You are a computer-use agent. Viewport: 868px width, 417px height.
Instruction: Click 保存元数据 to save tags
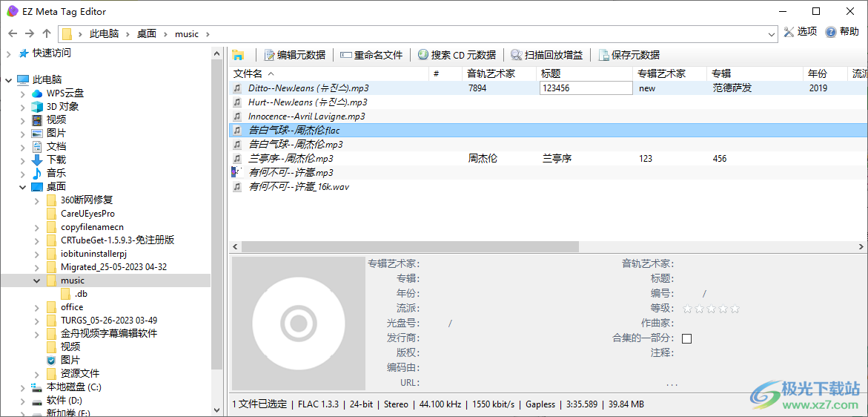629,55
